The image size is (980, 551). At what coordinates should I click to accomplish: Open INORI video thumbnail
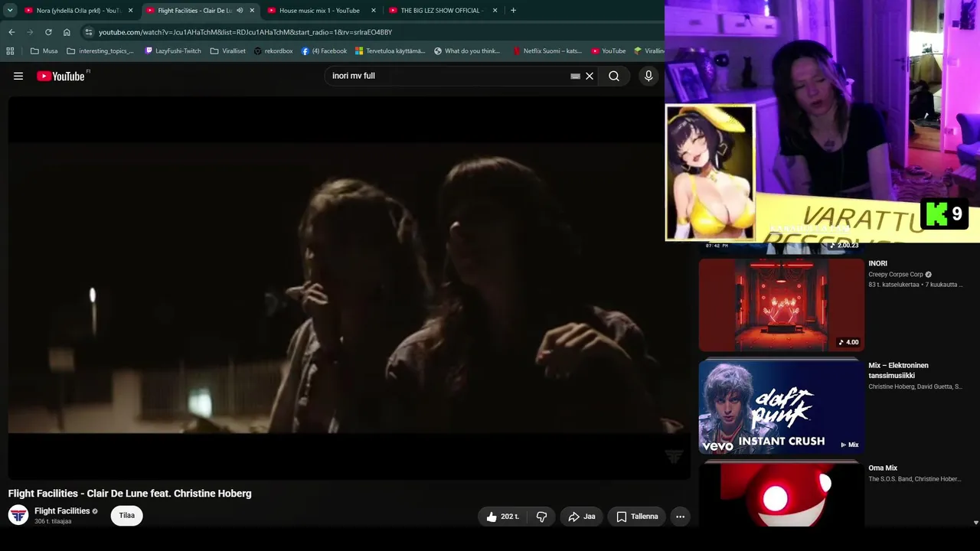(x=781, y=305)
